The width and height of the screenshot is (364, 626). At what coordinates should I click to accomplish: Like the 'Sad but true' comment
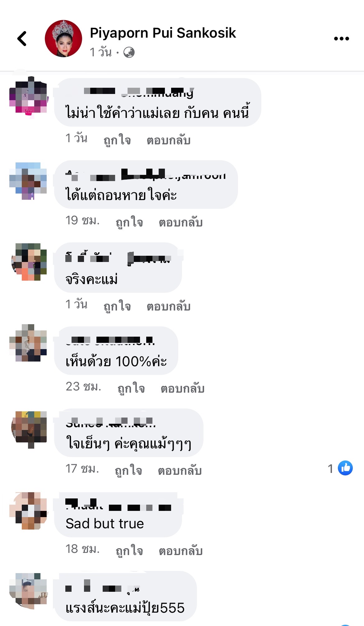129,551
